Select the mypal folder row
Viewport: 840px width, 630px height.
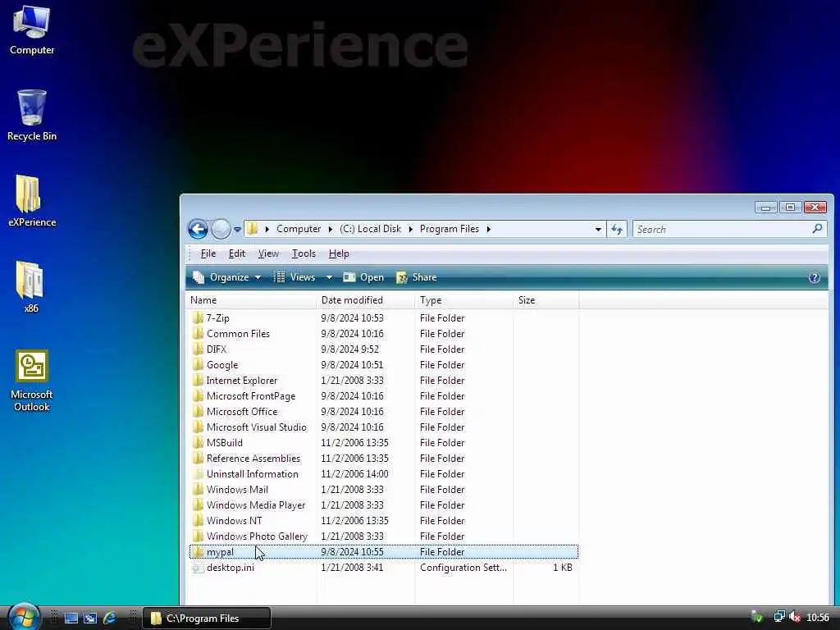coord(384,552)
